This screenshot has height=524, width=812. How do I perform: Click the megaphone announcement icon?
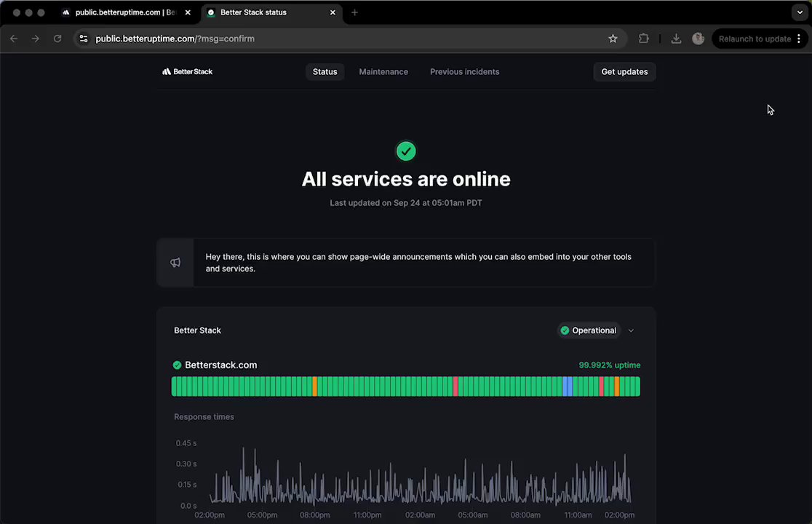175,263
